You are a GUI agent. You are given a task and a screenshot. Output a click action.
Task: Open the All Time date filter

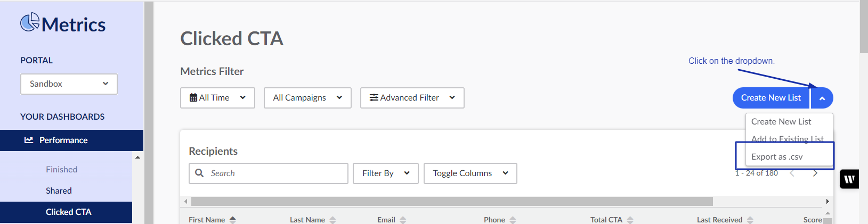[217, 98]
